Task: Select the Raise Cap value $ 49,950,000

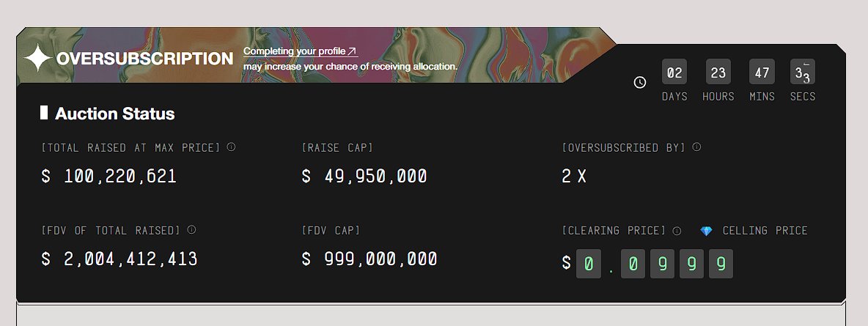Action: pos(364,177)
